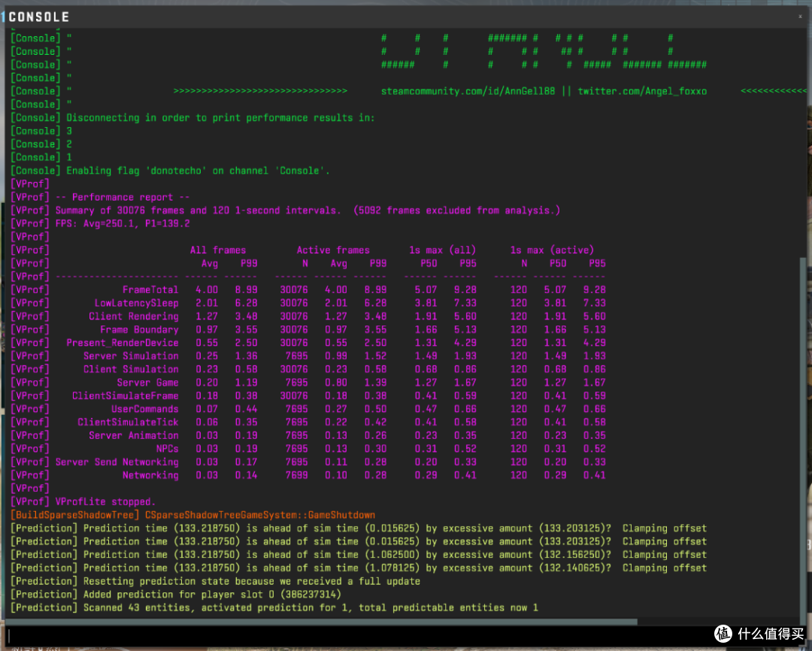
Task: Click the ClientSimulateFrame row label
Action: [126, 395]
